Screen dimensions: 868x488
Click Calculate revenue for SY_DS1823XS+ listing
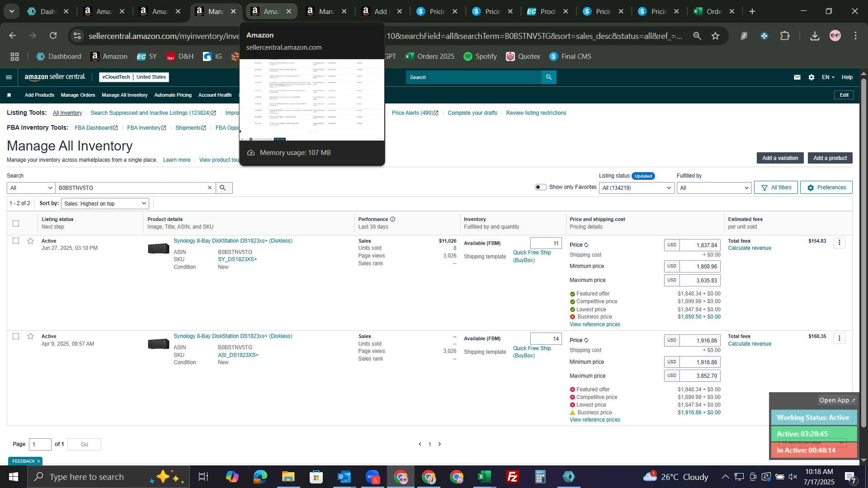click(749, 248)
